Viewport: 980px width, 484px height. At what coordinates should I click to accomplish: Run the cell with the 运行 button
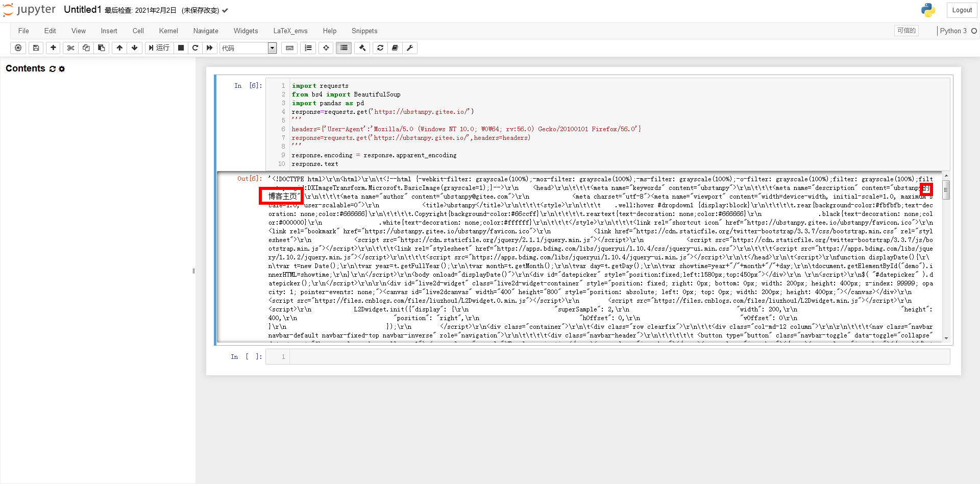coord(159,48)
